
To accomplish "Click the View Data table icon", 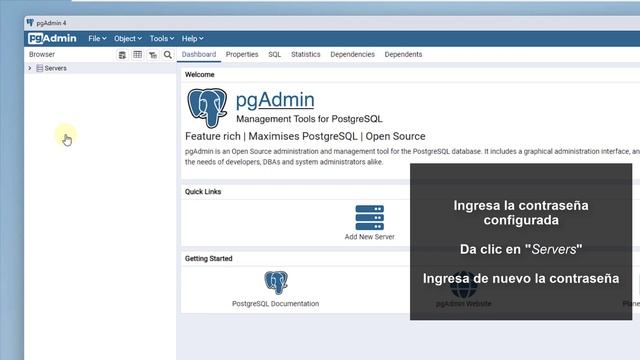I will (x=138, y=55).
